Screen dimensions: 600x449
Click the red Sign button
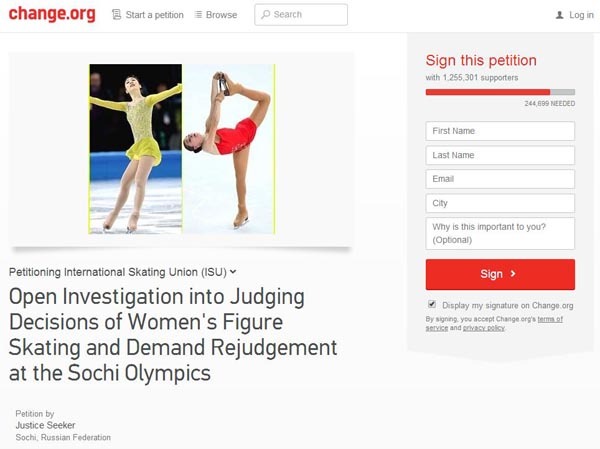click(500, 274)
